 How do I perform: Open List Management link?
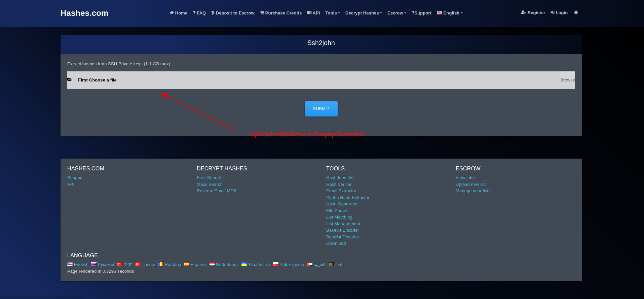(343, 224)
